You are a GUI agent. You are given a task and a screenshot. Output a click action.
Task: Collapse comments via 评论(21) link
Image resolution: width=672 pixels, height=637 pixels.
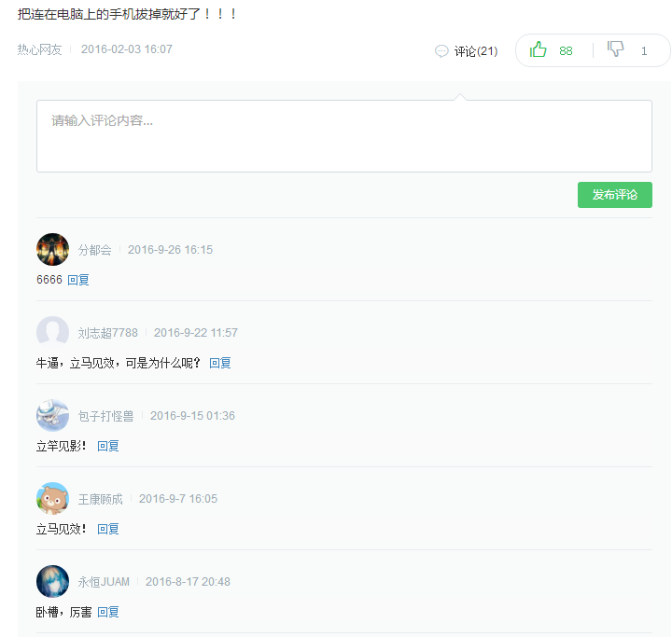coord(476,51)
